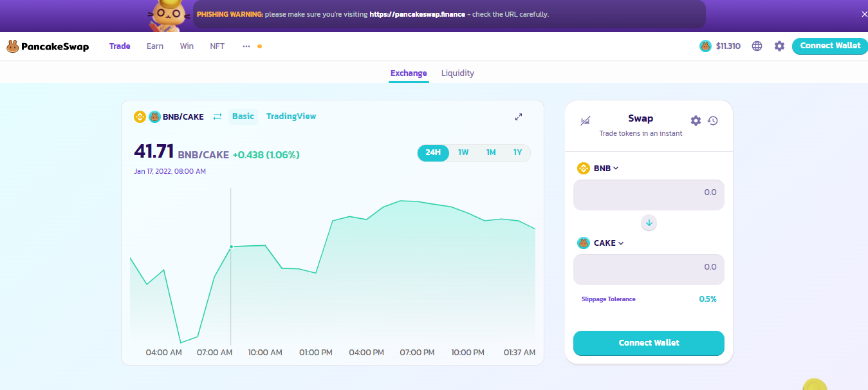This screenshot has width=868, height=390.
Task: Click the pancakeswap.finance URL in banner
Action: (x=417, y=14)
